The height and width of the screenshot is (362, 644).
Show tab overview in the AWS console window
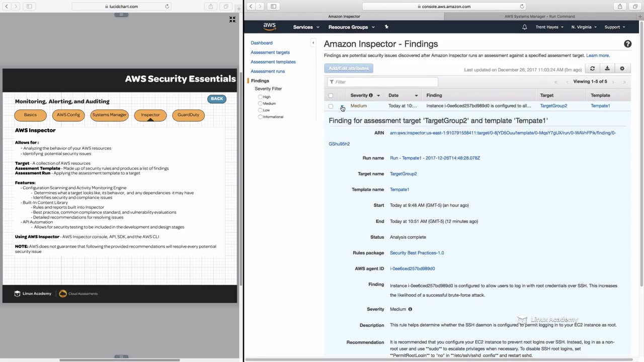pos(635,7)
